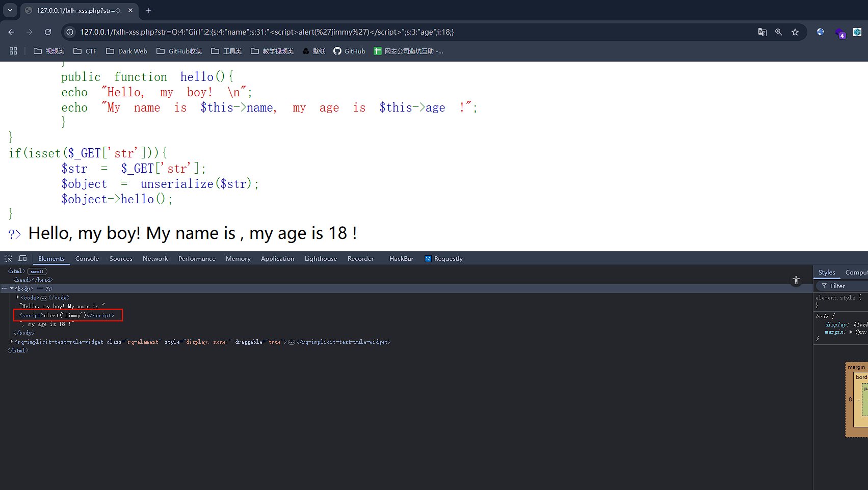Switch to the Performance tab
868x490 pixels.
tap(197, 259)
